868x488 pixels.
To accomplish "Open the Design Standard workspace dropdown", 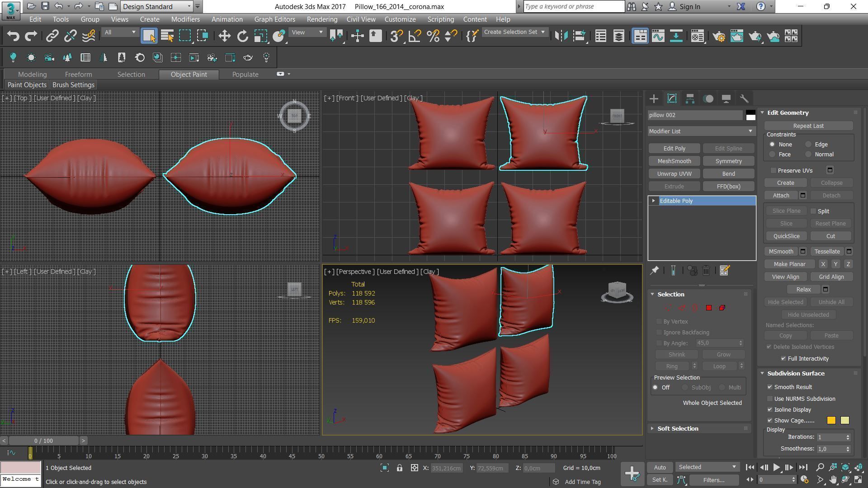I will [x=157, y=6].
